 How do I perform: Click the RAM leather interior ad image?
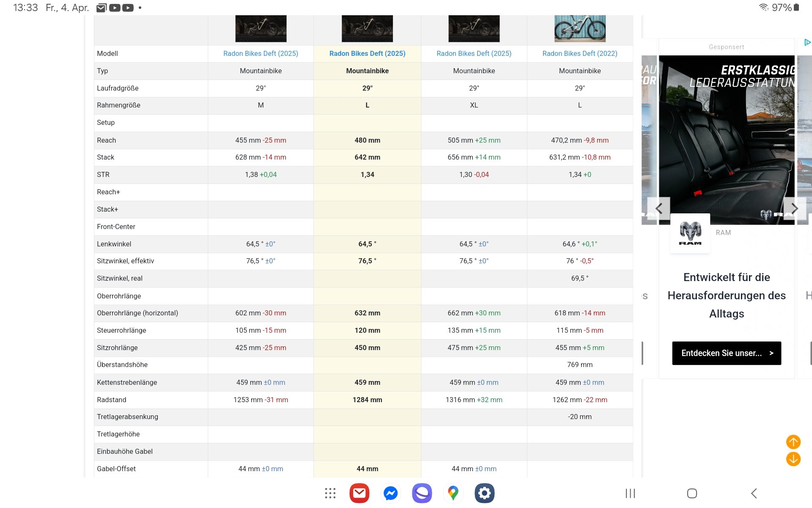point(727,140)
